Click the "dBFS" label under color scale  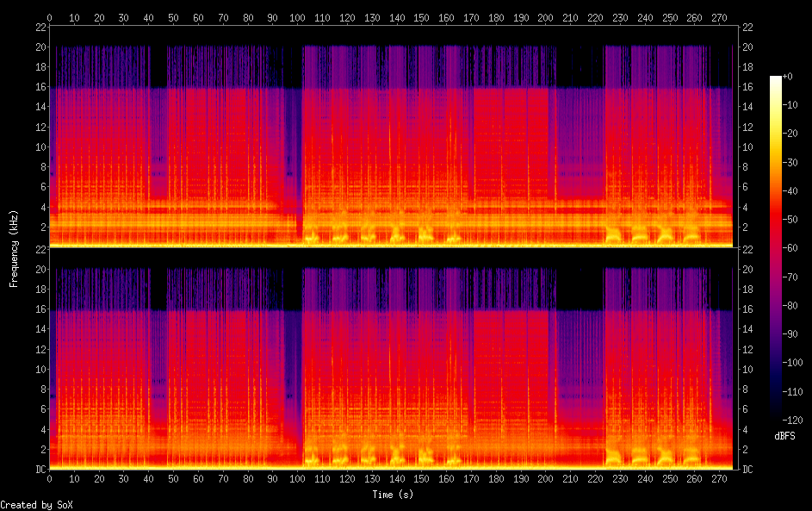(784, 436)
